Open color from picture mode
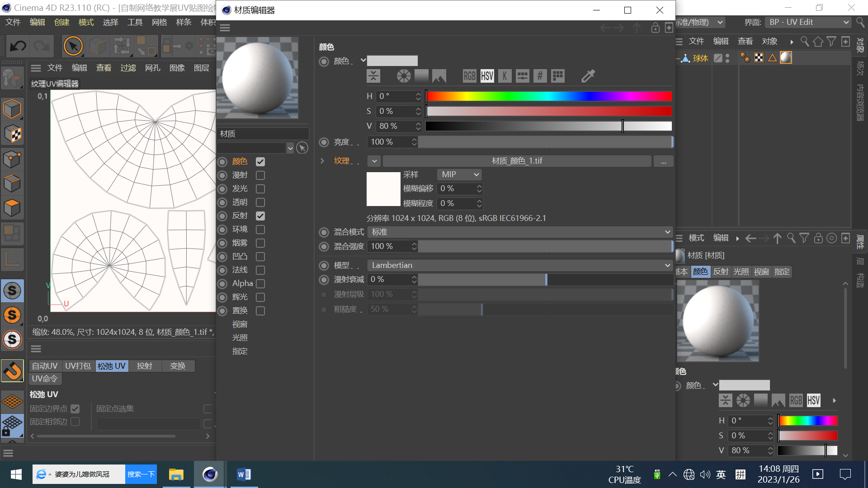868x488 pixels. tap(439, 76)
